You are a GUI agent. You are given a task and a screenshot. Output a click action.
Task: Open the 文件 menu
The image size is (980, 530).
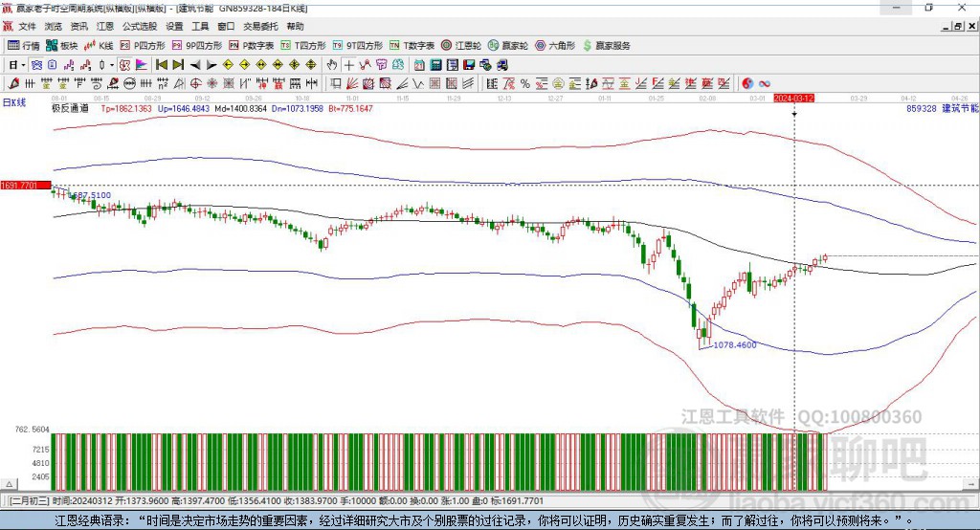28,26
